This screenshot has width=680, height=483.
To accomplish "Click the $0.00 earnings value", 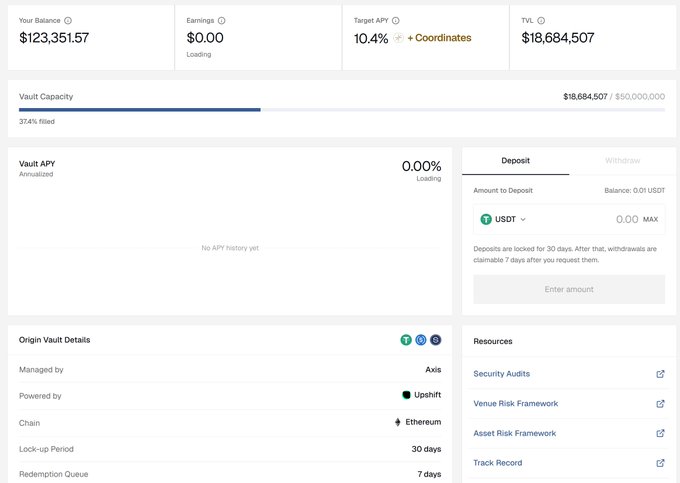I will tap(205, 38).
